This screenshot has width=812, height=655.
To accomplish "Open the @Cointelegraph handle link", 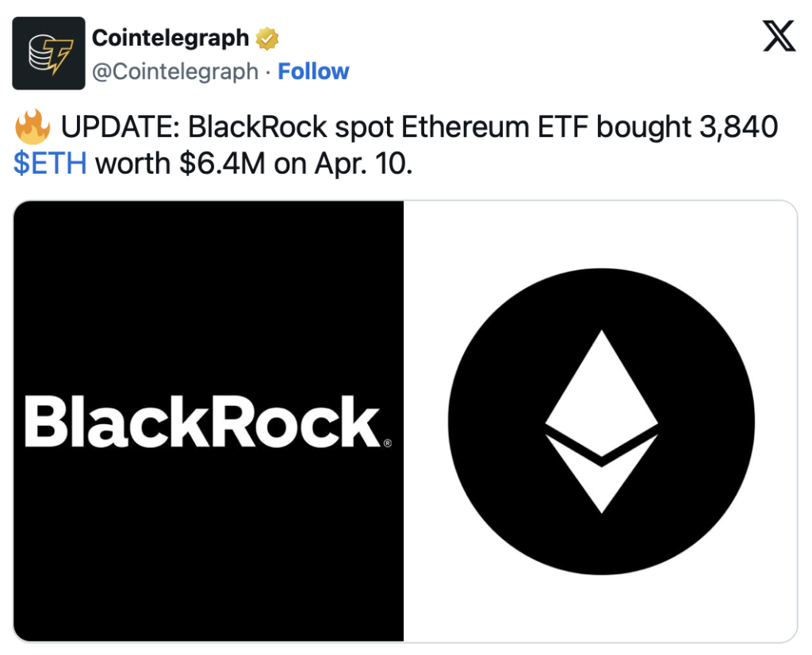I will click(175, 72).
